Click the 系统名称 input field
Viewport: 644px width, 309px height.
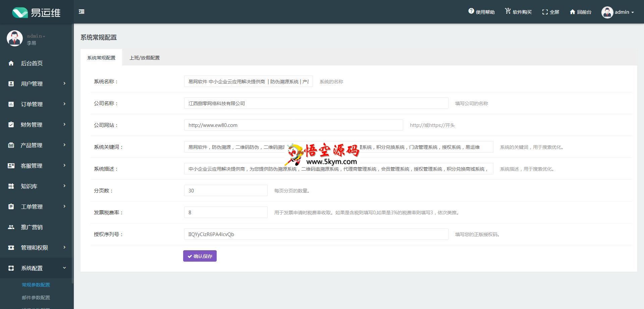coord(249,81)
